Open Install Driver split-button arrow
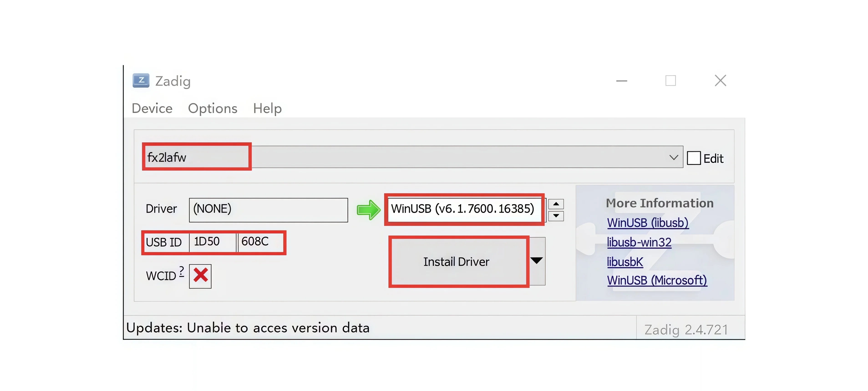 (537, 261)
